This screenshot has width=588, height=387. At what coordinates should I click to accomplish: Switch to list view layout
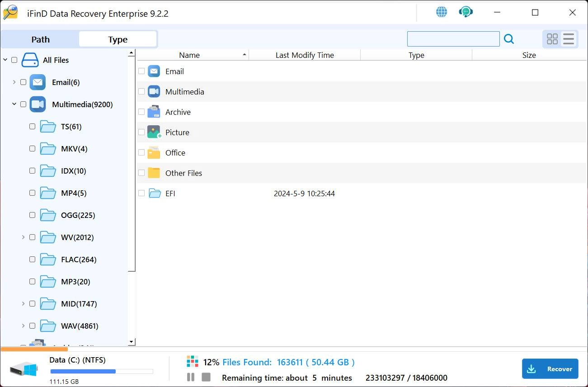click(569, 39)
